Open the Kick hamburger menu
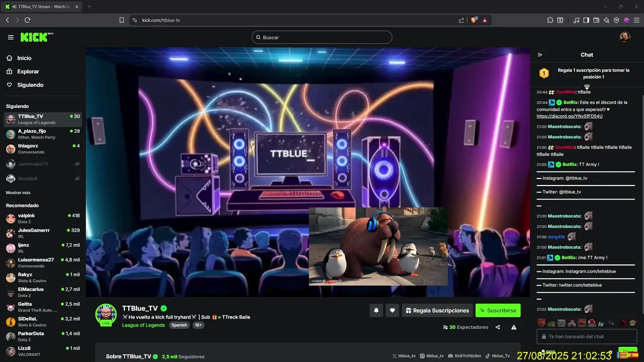Screen dimensions: 644x362 click(11, 37)
